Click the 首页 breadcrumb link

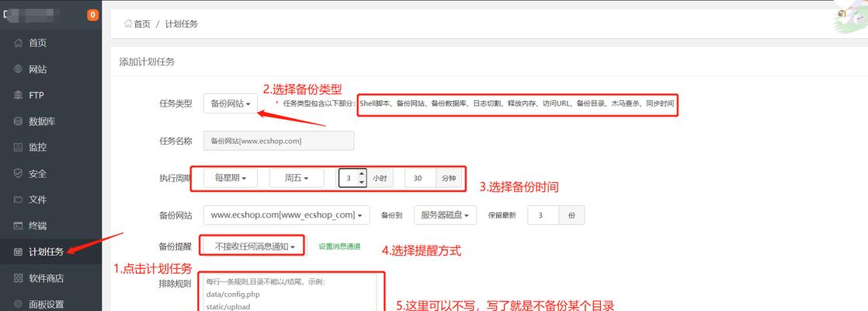pyautogui.click(x=142, y=24)
